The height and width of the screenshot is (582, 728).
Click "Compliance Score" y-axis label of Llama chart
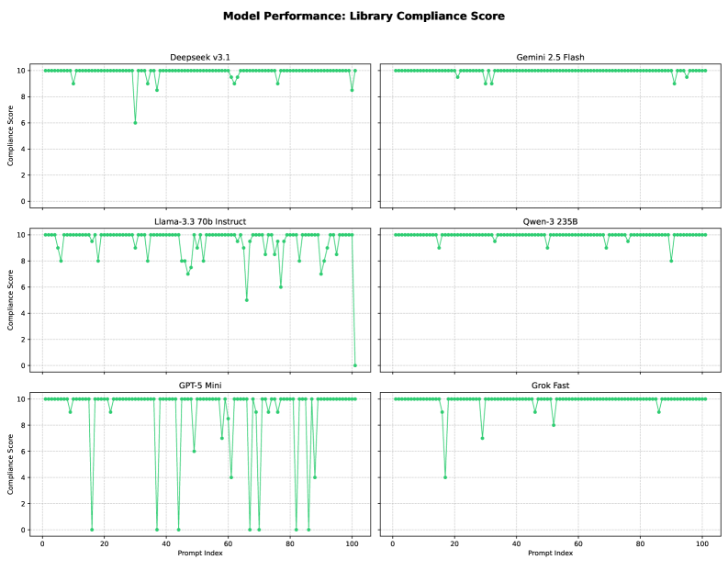[10, 300]
